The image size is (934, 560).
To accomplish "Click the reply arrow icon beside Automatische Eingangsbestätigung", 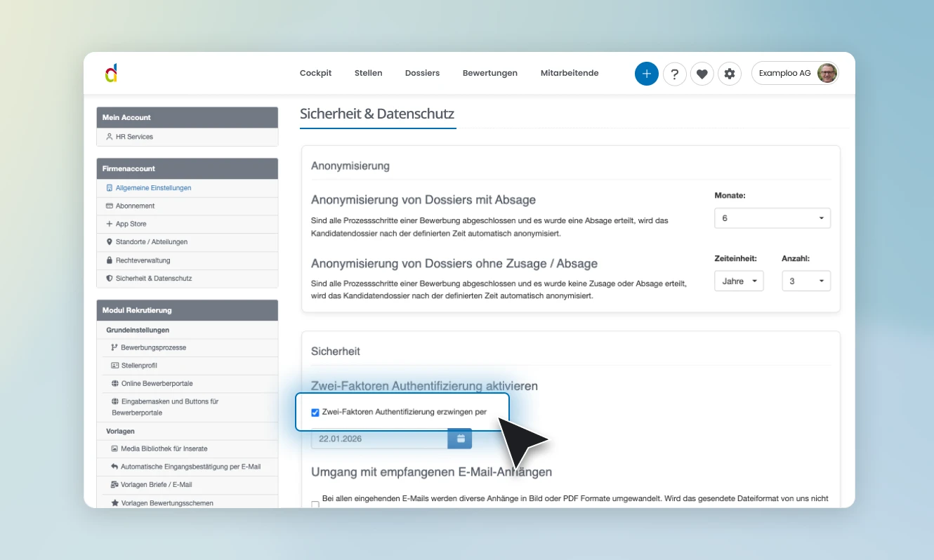I will [114, 467].
